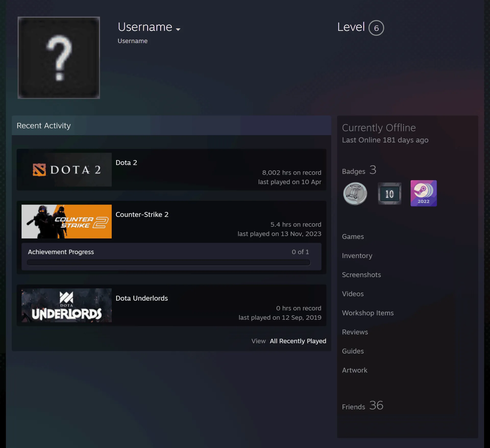Open the Dota 2 game banner
This screenshot has width=490, height=448.
pyautogui.click(x=67, y=170)
